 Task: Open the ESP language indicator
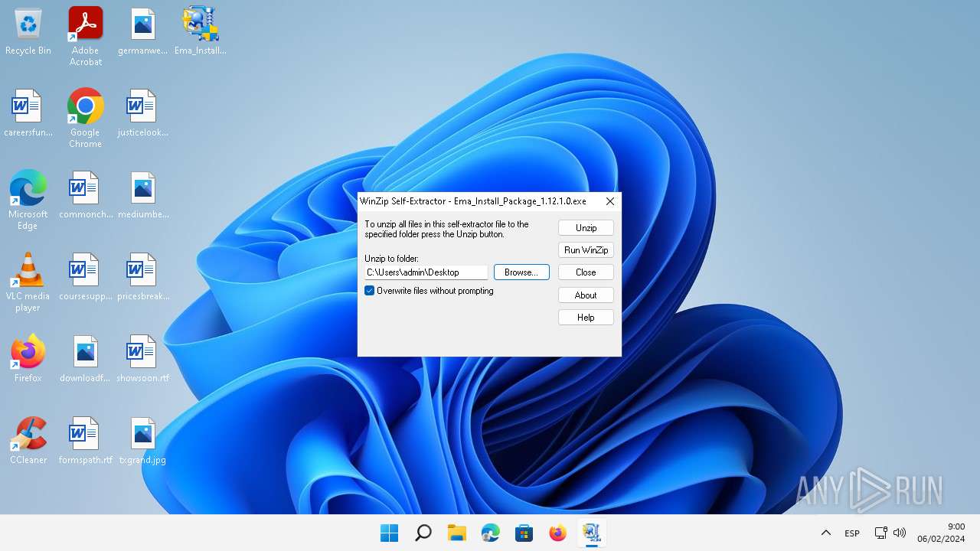[x=852, y=533]
